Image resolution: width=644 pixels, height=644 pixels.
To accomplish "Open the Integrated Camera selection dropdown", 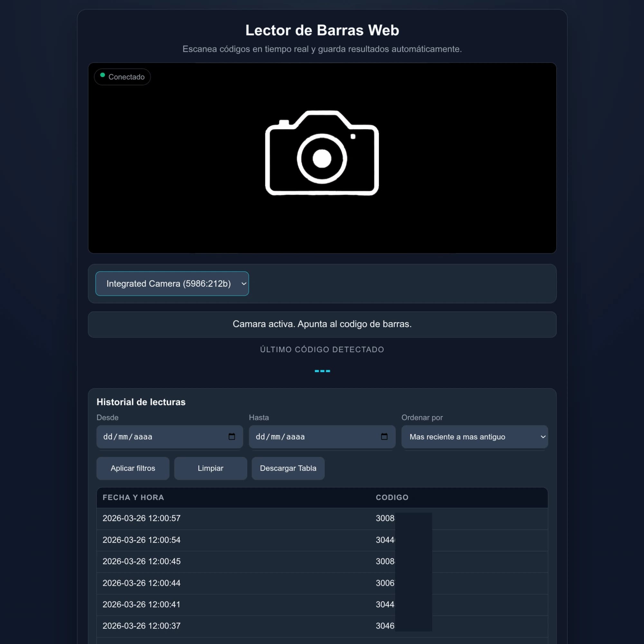I will click(172, 284).
